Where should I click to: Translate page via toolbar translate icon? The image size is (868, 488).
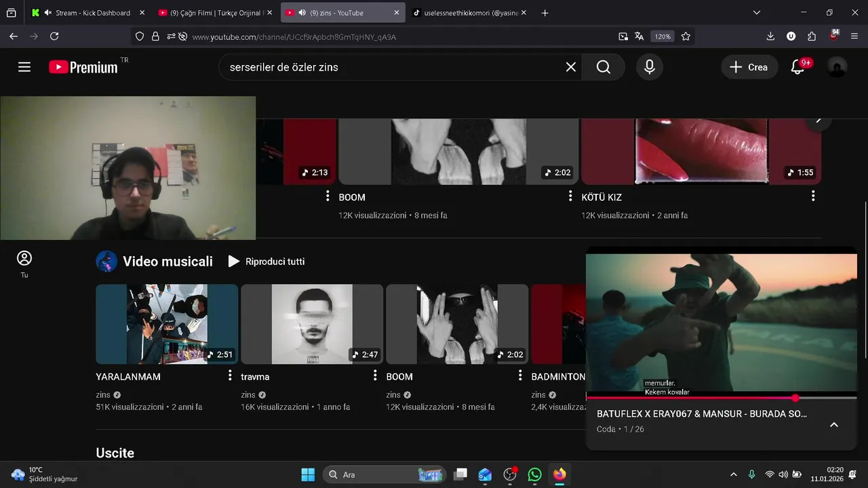(x=639, y=37)
